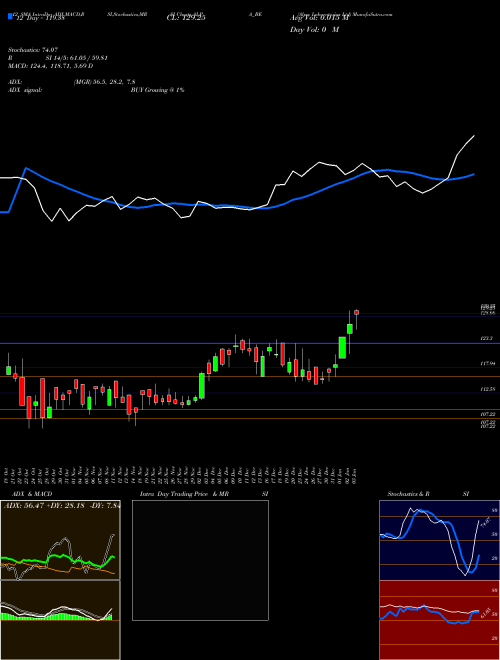Screen dimensions: 500x660
Task: Click the 123.2 price axis label
Action: pyautogui.click(x=488, y=338)
